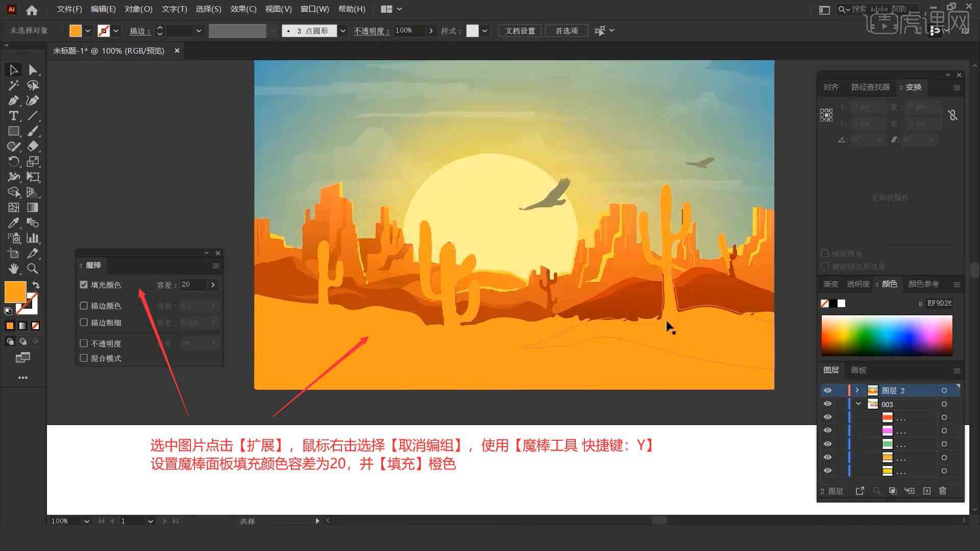Expand 003 layer sublayer

point(859,405)
